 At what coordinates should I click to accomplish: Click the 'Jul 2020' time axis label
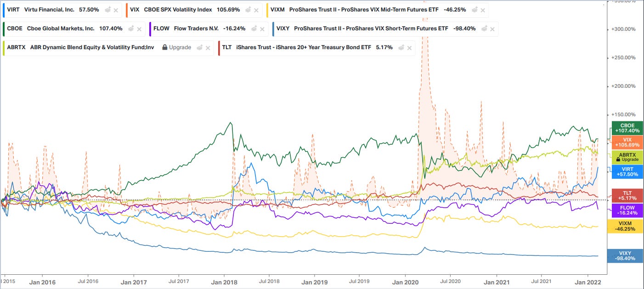pos(451,281)
